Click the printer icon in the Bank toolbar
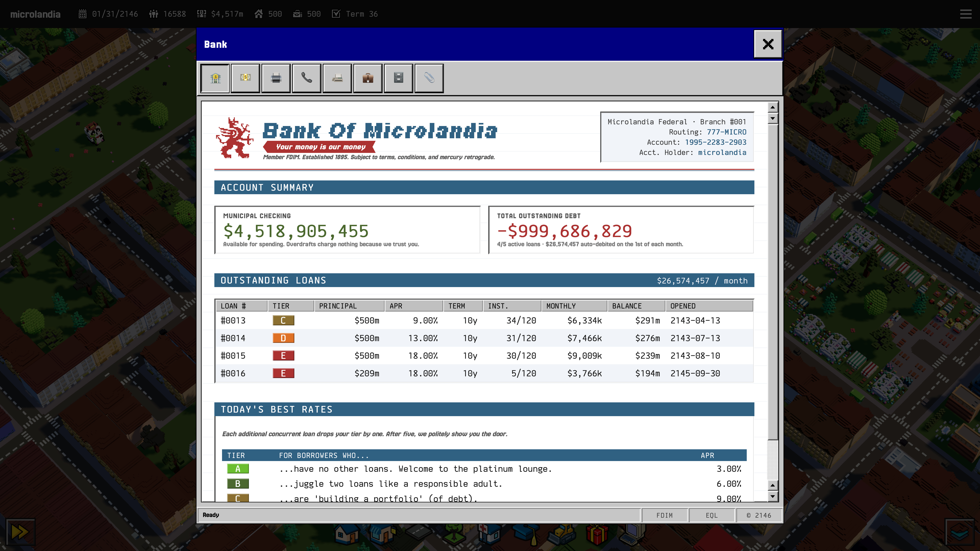 point(276,78)
